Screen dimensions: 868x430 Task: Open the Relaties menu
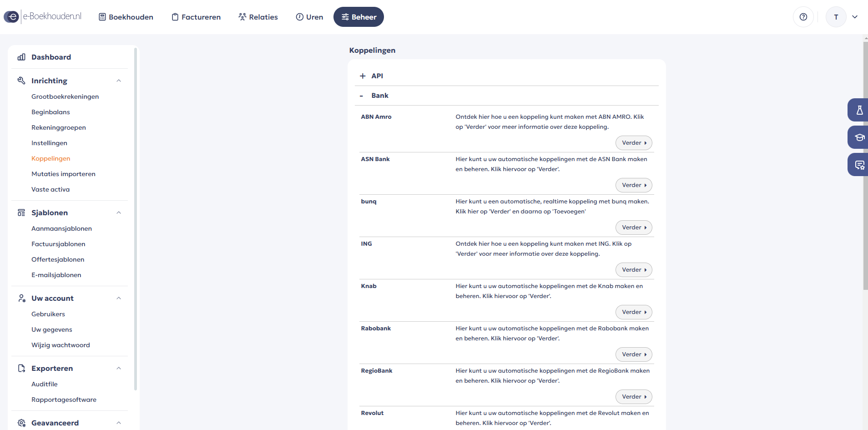tap(258, 17)
